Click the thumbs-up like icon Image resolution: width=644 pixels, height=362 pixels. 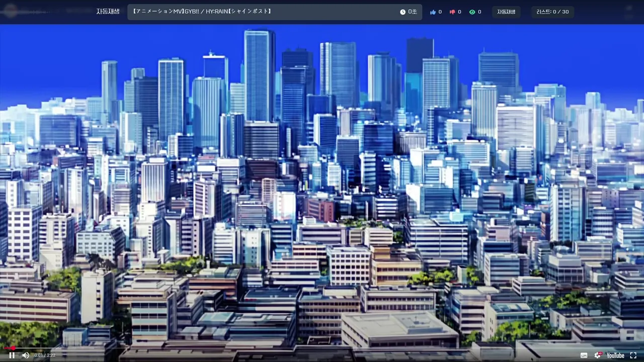pos(433,12)
